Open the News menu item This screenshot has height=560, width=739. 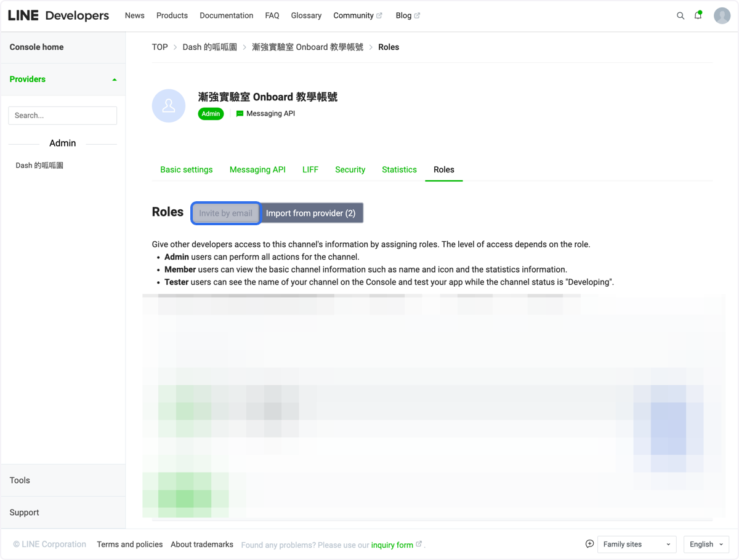click(x=135, y=15)
